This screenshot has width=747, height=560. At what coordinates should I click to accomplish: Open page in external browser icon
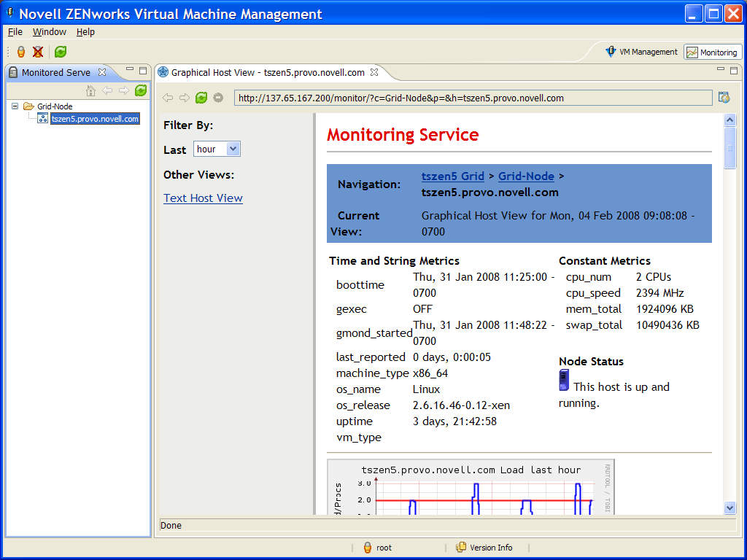click(x=724, y=98)
